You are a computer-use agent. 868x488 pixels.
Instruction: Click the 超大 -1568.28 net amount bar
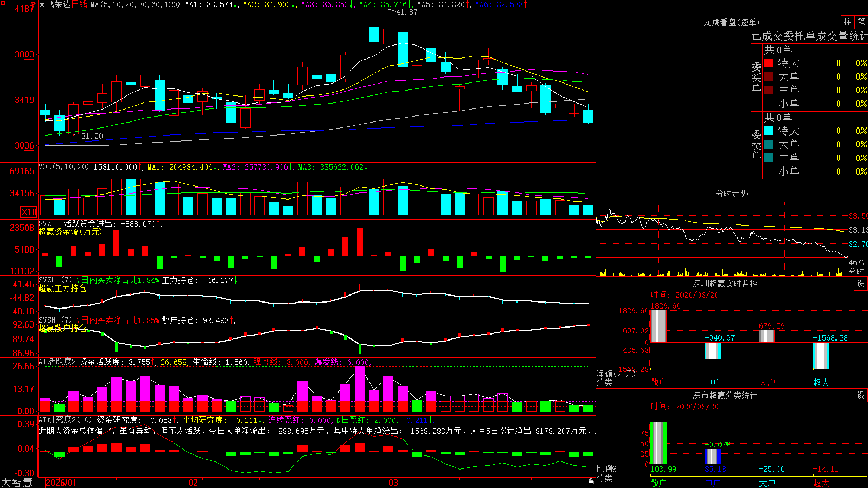[821, 356]
